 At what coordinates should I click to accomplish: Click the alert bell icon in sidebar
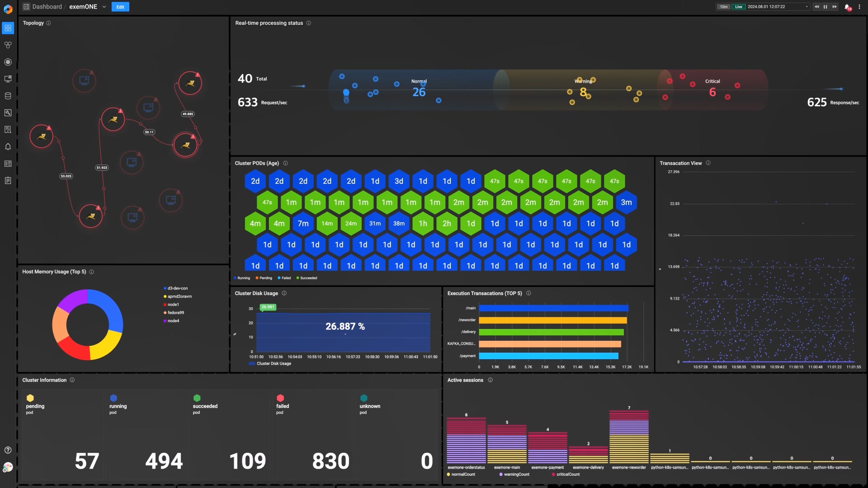8,147
